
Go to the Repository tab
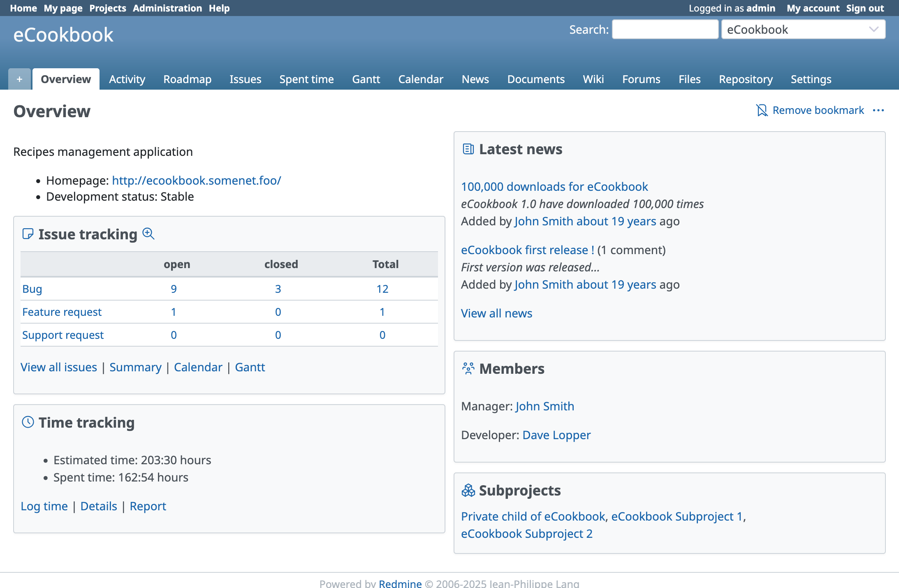pyautogui.click(x=745, y=79)
